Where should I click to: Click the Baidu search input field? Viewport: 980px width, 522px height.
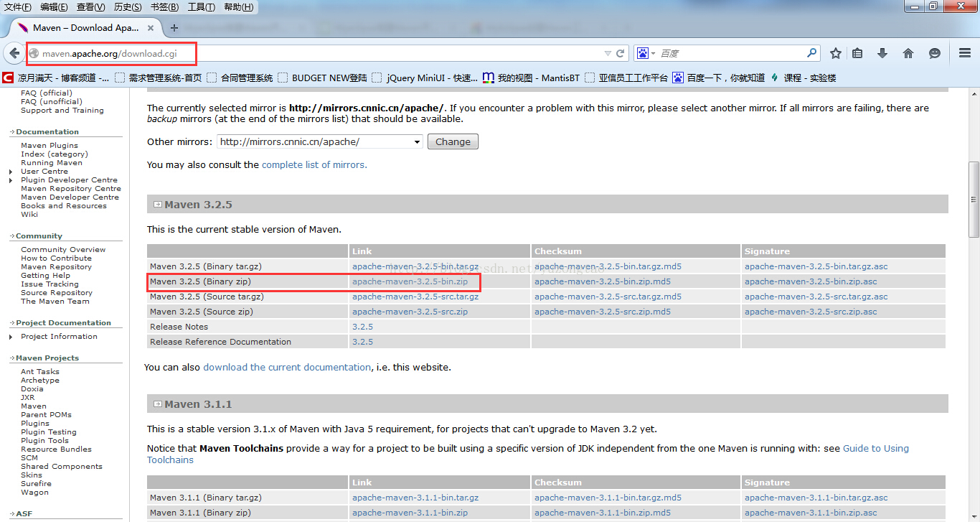coord(730,53)
